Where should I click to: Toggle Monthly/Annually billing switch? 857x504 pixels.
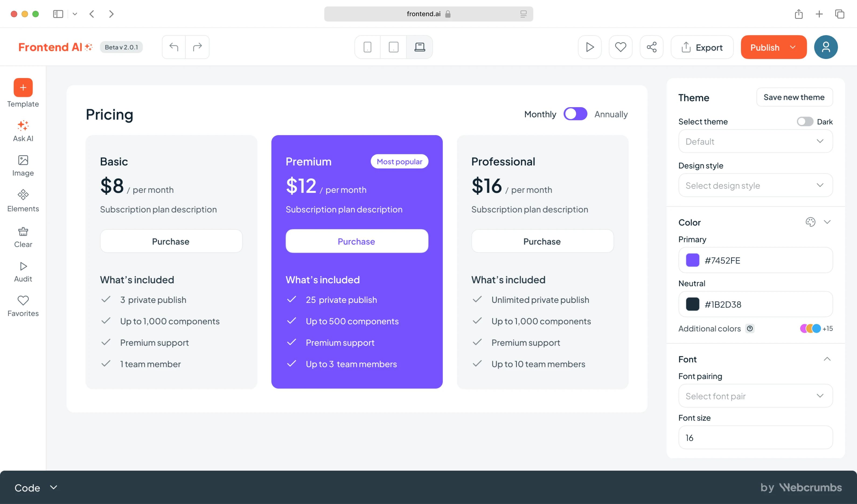[x=575, y=114]
